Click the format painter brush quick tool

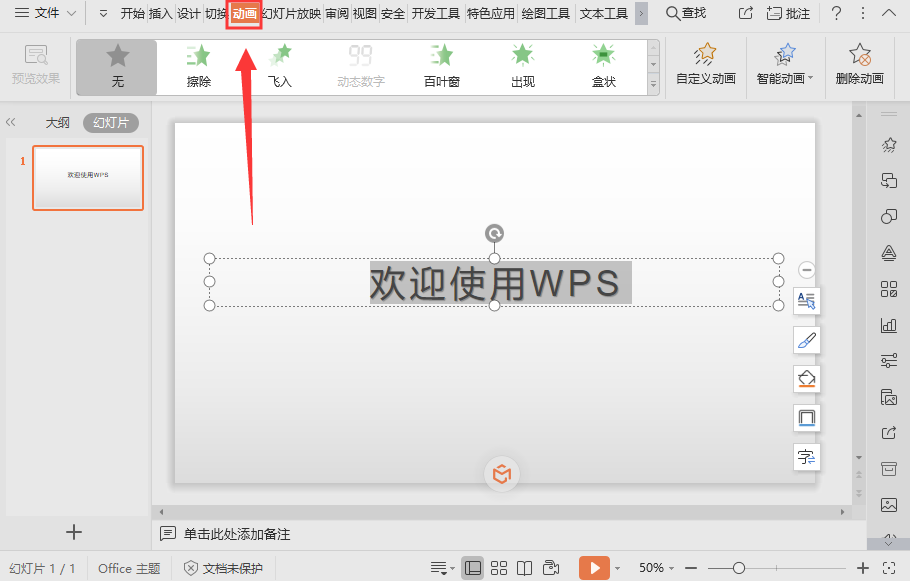pos(807,340)
